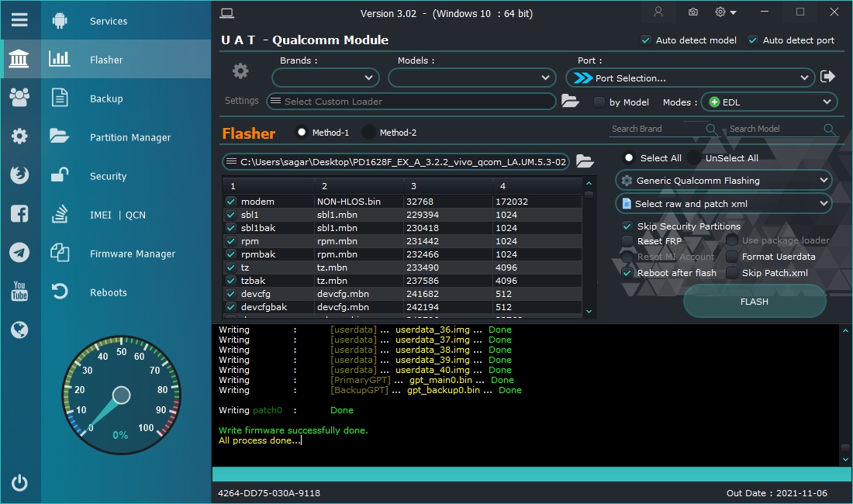The image size is (853, 504).
Task: Open the Partition Manager menu item
Action: pyautogui.click(x=130, y=137)
